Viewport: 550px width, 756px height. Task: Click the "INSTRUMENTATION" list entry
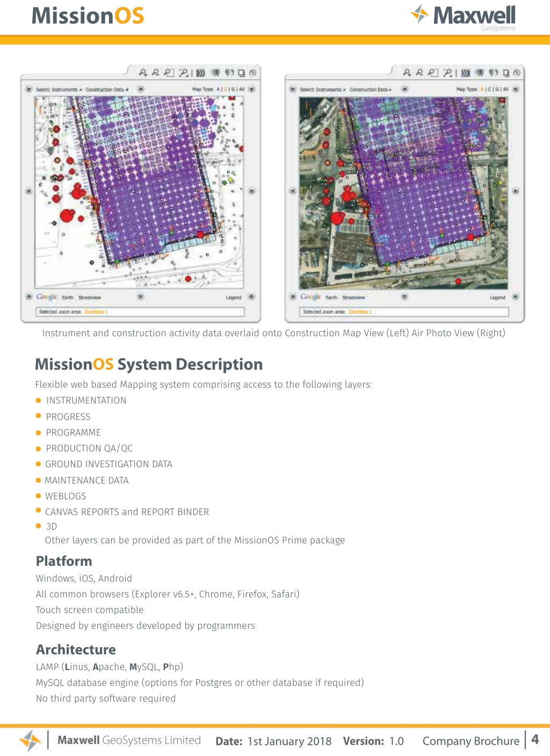[x=86, y=401]
